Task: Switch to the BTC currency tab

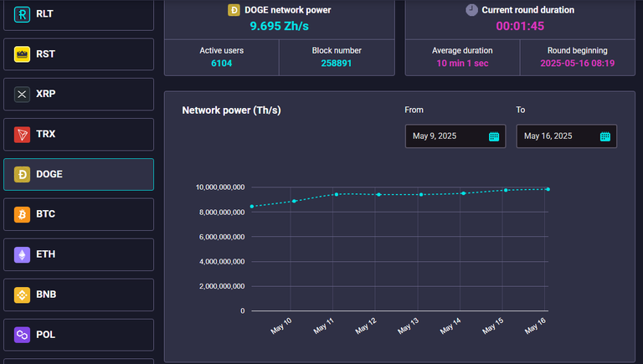Action: (79, 214)
